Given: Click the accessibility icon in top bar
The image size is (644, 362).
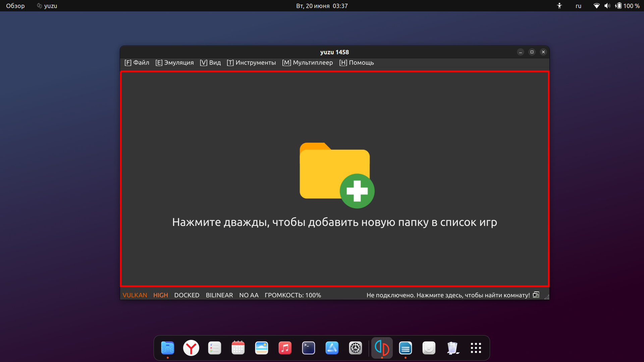Looking at the screenshot, I should (x=559, y=6).
